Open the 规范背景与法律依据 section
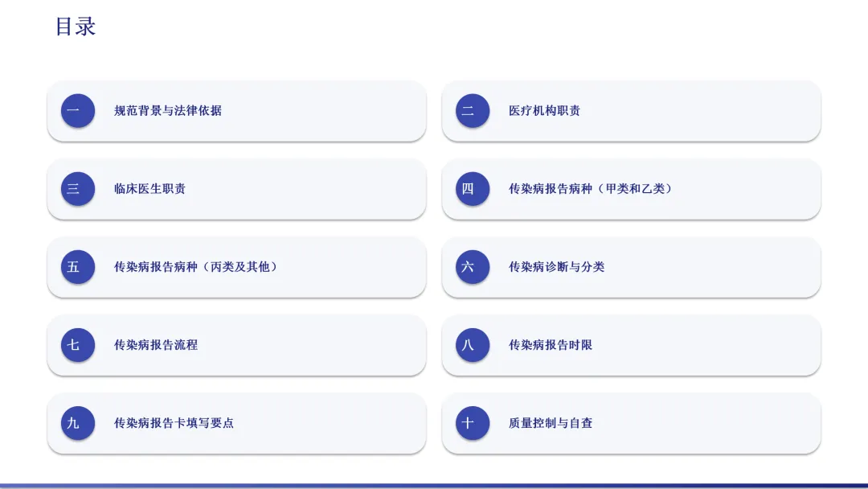The image size is (868, 489). tap(168, 111)
